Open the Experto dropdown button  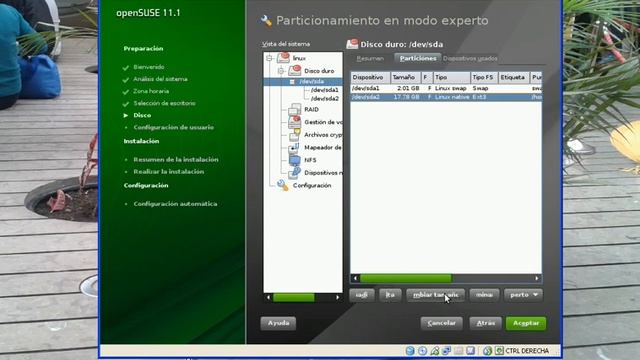pyautogui.click(x=523, y=295)
